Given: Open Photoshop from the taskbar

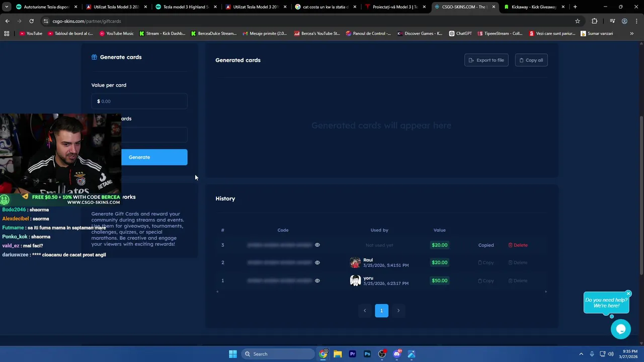Looking at the screenshot, I should tap(367, 354).
